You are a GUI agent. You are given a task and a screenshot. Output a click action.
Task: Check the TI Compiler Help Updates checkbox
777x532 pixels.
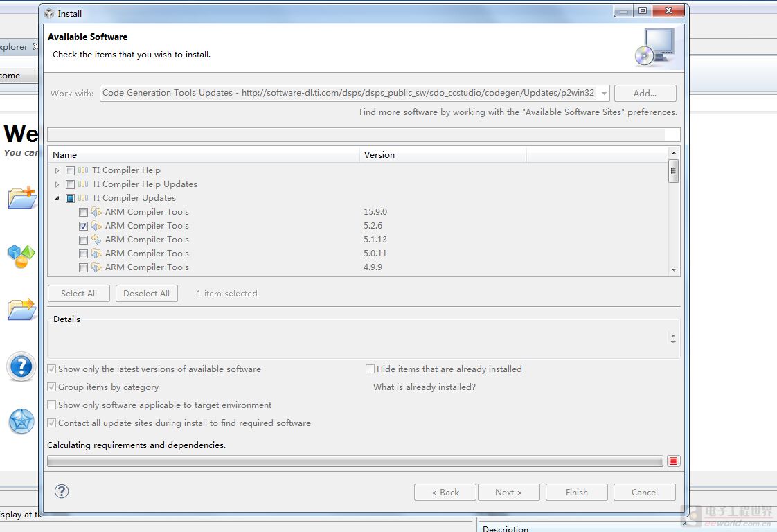tap(71, 184)
